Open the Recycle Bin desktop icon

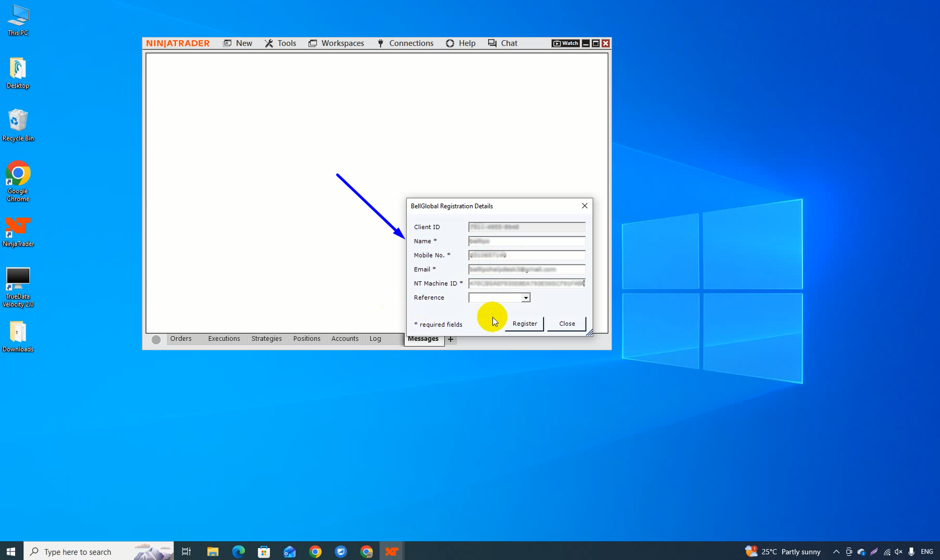tap(18, 125)
